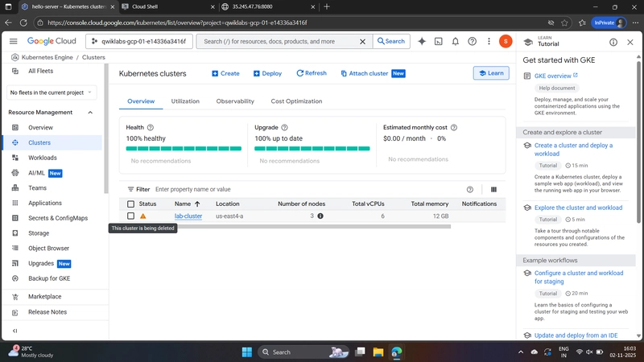The height and width of the screenshot is (362, 644).
Task: Activate Cloud Shell terminal icon
Action: click(x=439, y=41)
